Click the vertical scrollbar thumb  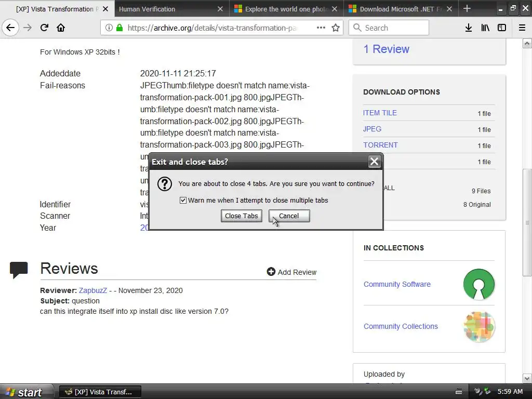(x=527, y=222)
